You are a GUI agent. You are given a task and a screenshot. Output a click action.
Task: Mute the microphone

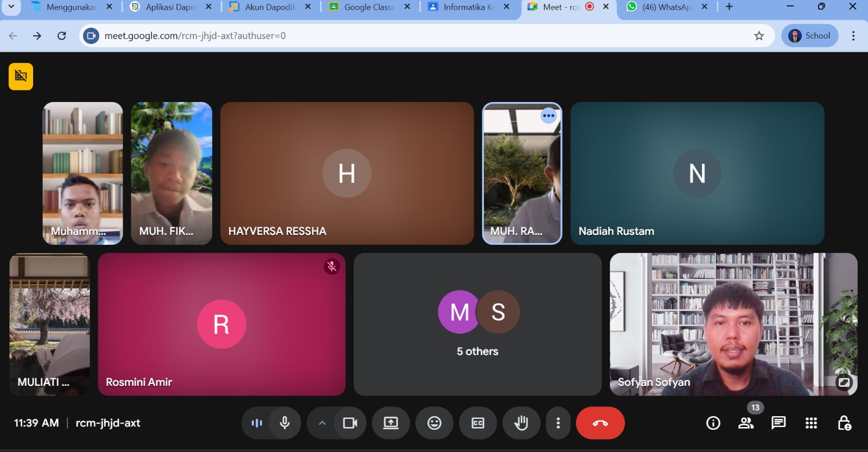pos(285,423)
